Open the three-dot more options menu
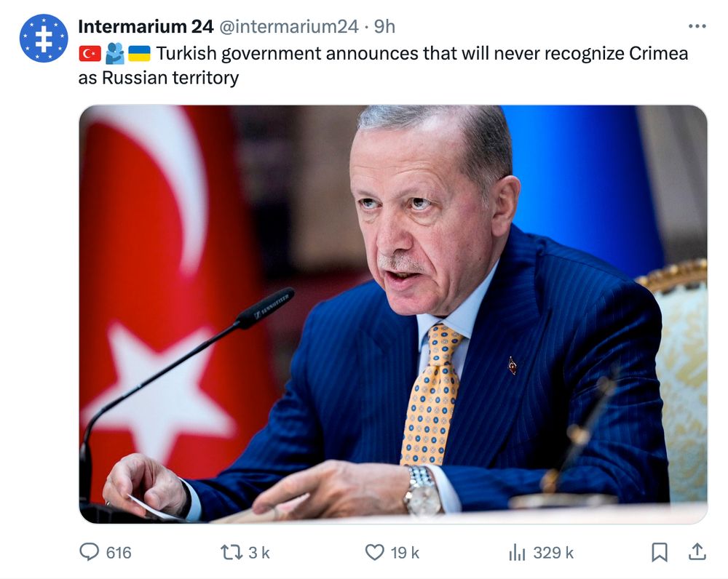 coord(697,26)
